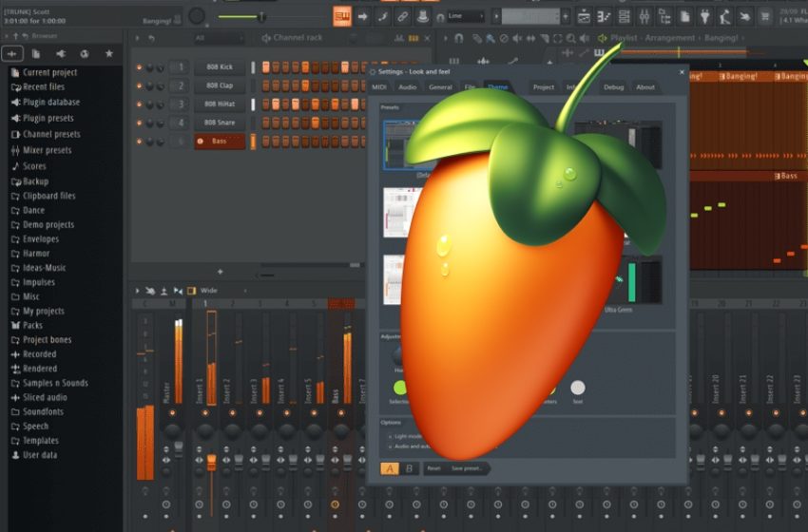This screenshot has width=808, height=532.
Task: Toggle channel rack step/piano view icon
Action: coord(414,38)
